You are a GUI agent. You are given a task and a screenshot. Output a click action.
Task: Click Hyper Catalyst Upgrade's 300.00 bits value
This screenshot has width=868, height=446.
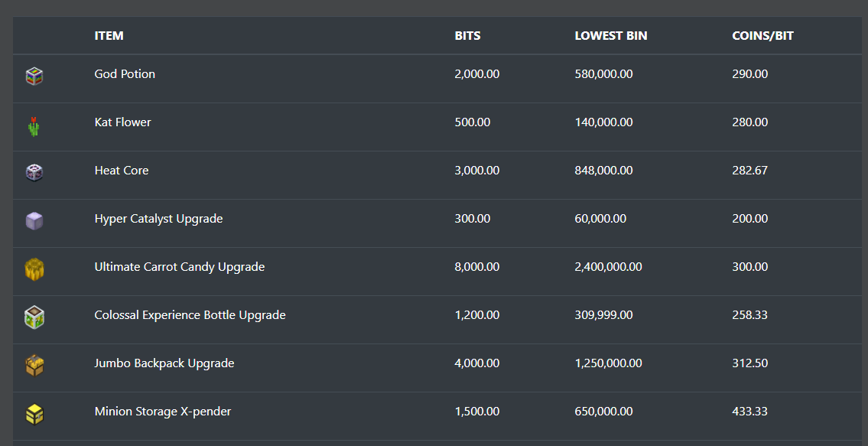472,218
